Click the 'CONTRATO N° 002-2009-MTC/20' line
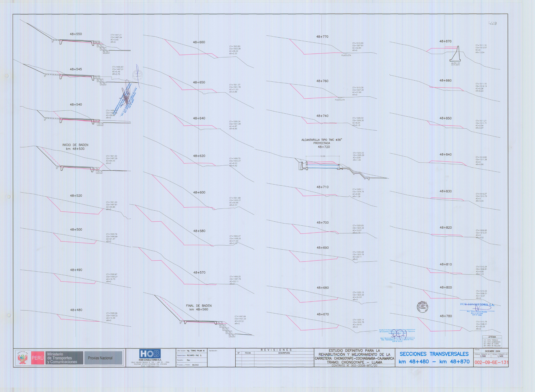Screen dimensions: 535x392 pos(354,366)
